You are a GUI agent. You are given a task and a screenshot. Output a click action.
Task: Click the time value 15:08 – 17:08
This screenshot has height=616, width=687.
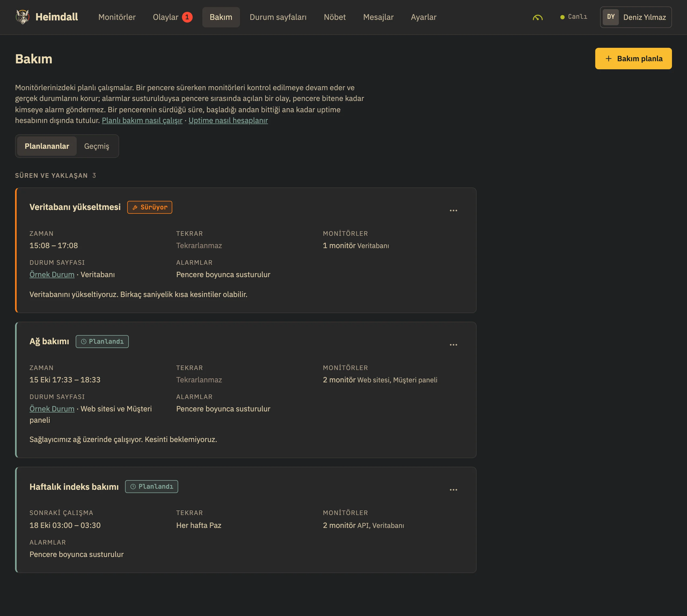click(53, 245)
